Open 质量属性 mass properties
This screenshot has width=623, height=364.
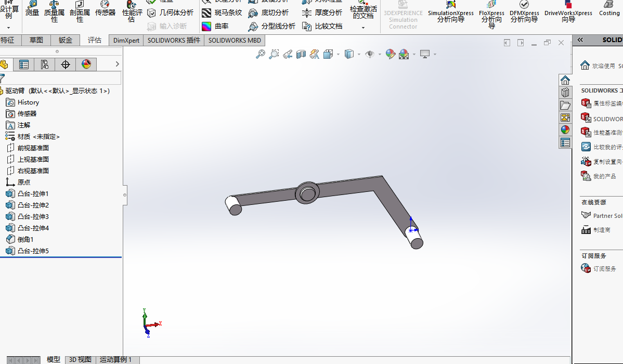point(54,11)
